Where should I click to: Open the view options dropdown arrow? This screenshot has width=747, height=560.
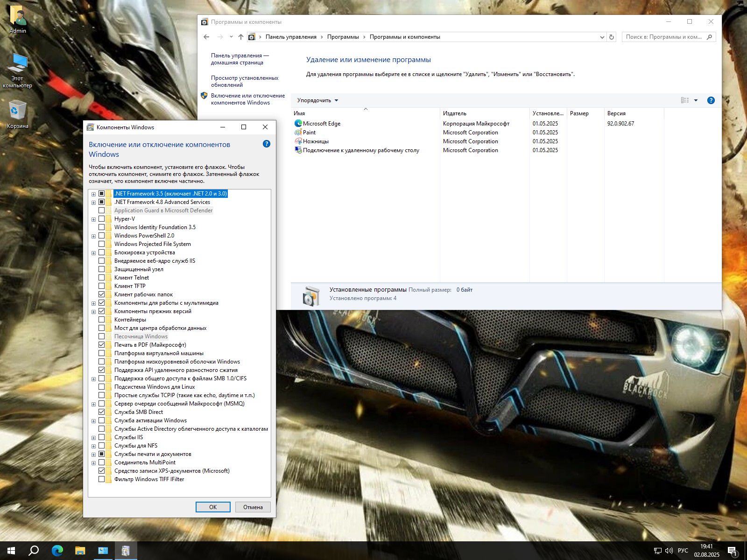[696, 100]
